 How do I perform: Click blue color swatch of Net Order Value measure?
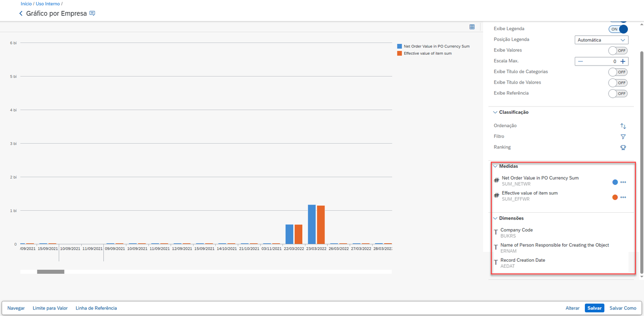pos(615,182)
